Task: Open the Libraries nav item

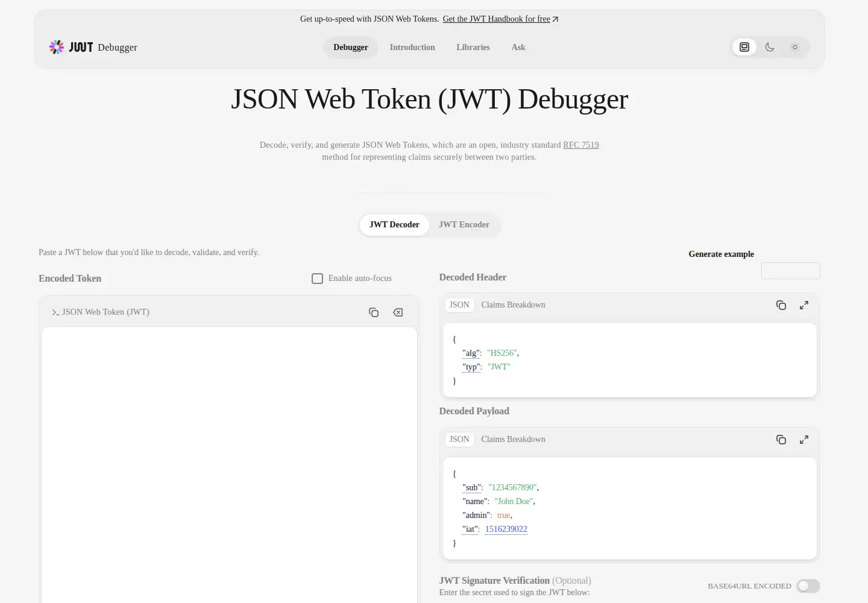Action: tap(473, 47)
